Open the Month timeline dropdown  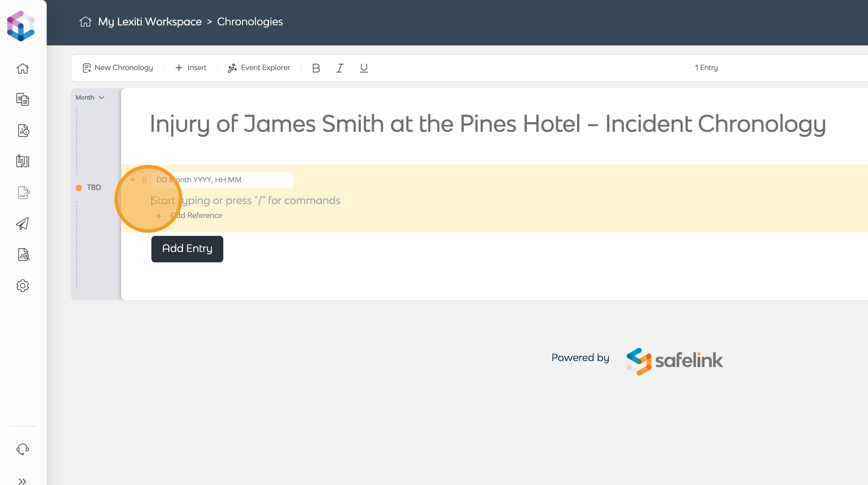90,97
